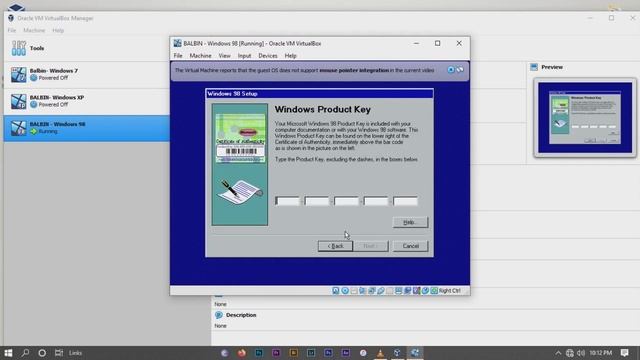Click the VM preview thumbnail
The width and height of the screenshot is (640, 360).
pos(585,118)
